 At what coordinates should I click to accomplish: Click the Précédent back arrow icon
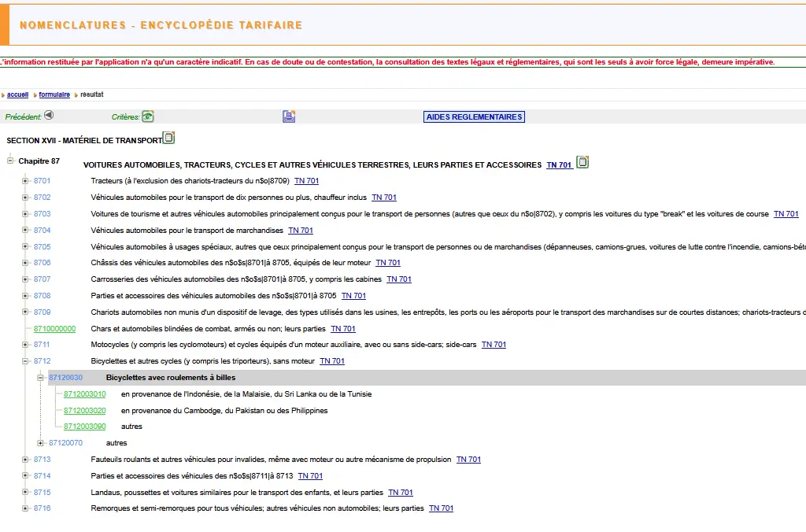(49, 115)
